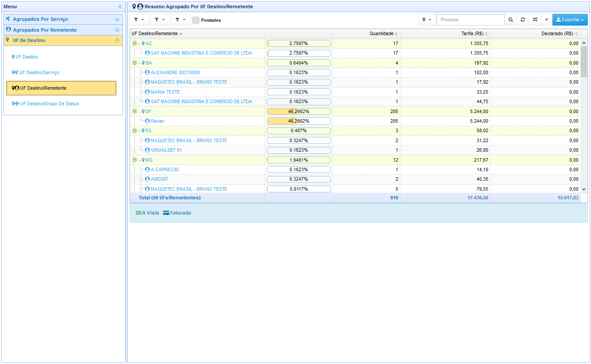Collapse the UF De Destino section
The height and width of the screenshot is (364, 591).
point(63,40)
